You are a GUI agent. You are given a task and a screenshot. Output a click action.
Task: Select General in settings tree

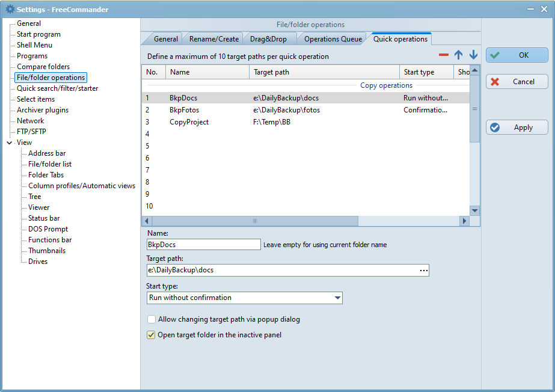coord(29,23)
